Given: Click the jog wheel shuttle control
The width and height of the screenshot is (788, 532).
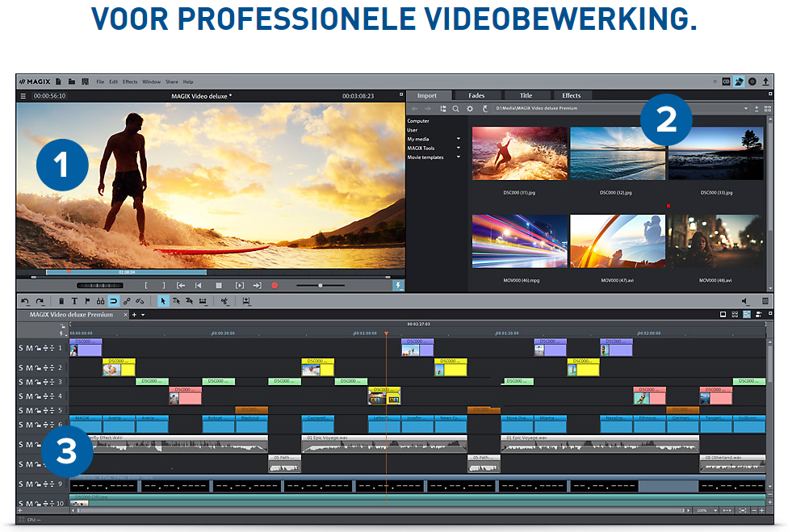Looking at the screenshot, I should [x=99, y=285].
